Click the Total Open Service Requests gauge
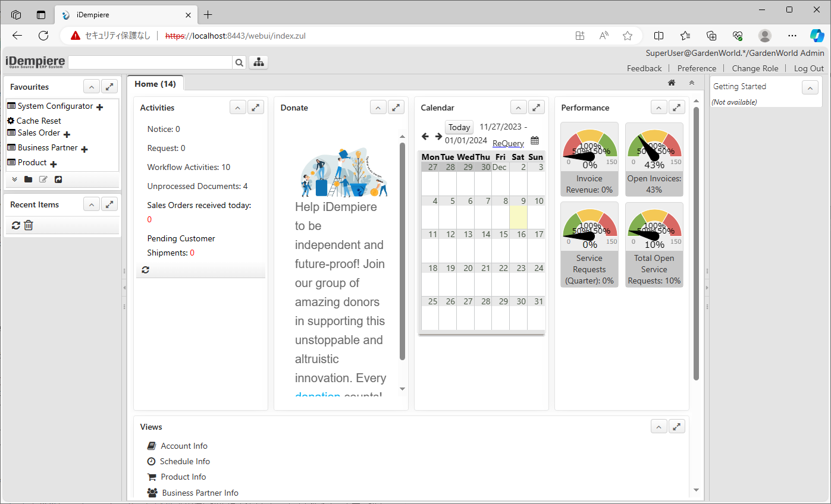 tap(654, 245)
